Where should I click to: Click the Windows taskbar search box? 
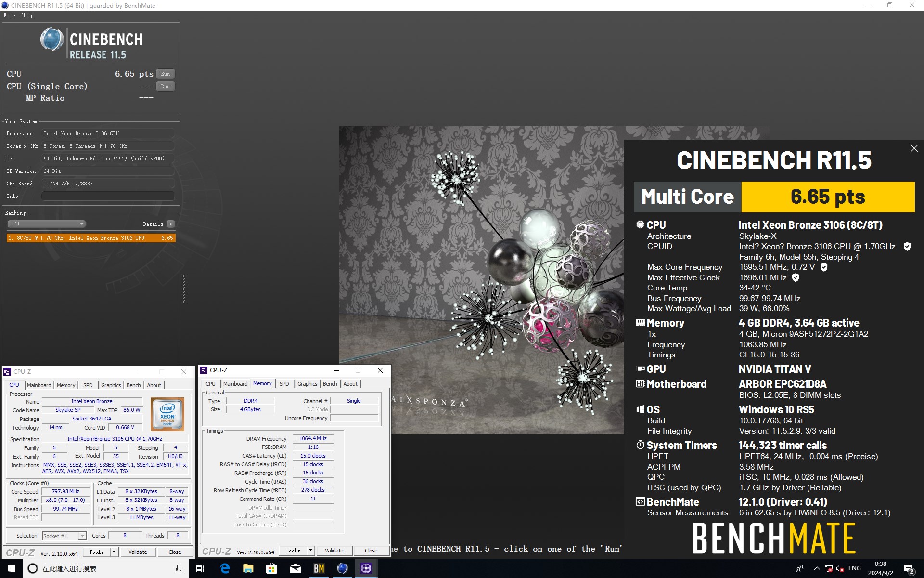point(106,568)
